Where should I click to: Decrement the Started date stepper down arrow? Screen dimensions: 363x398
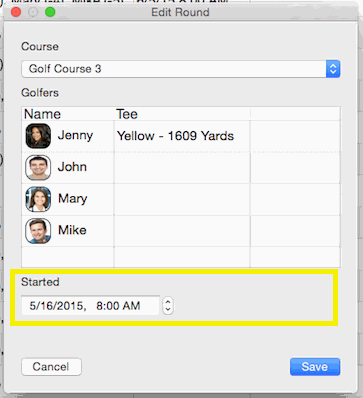pos(168,310)
